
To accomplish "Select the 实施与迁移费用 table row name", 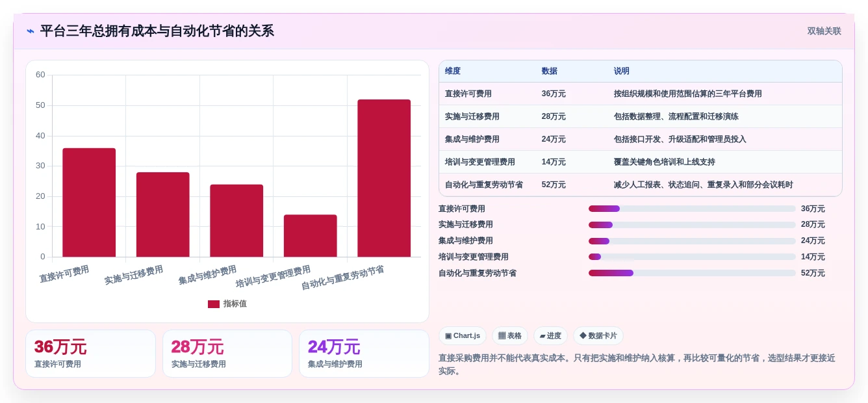I will 472,116.
